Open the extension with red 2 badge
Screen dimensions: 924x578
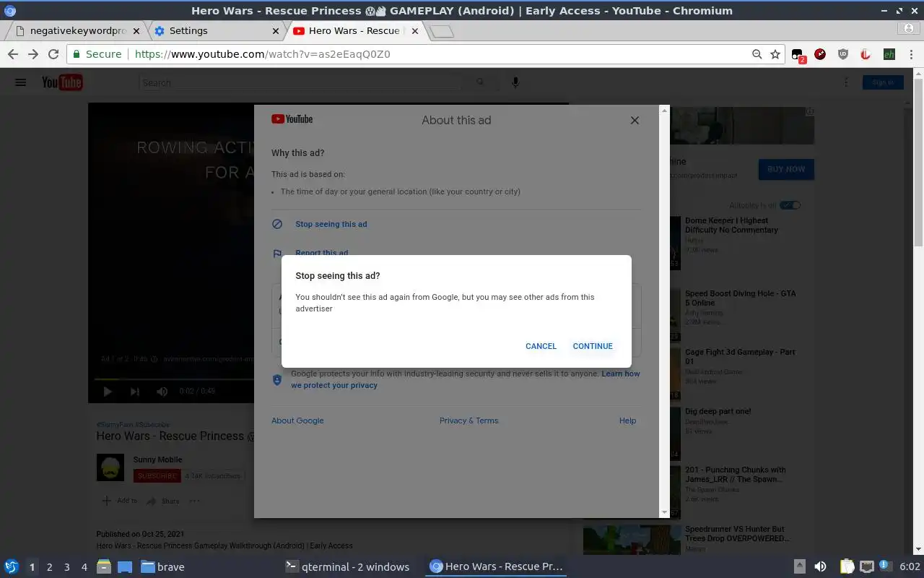coord(798,55)
